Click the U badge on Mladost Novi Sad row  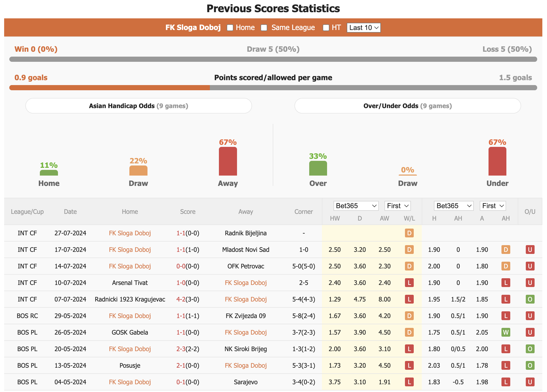pos(530,250)
